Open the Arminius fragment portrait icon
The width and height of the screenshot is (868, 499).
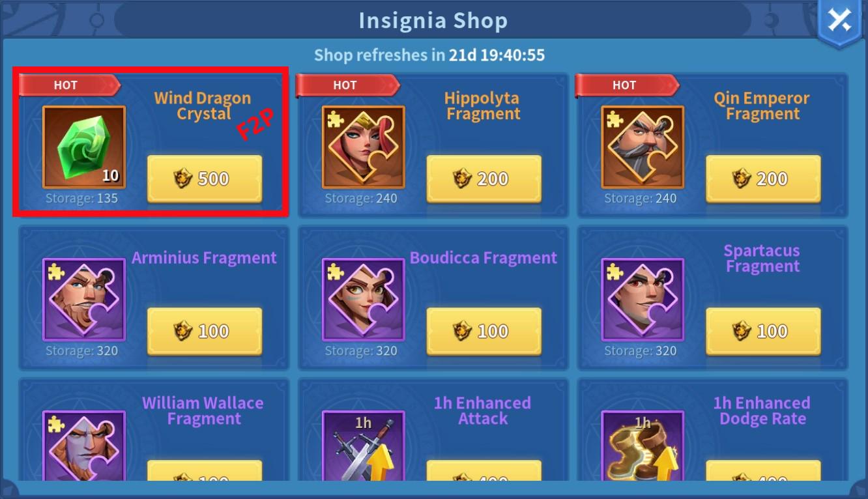coord(84,300)
